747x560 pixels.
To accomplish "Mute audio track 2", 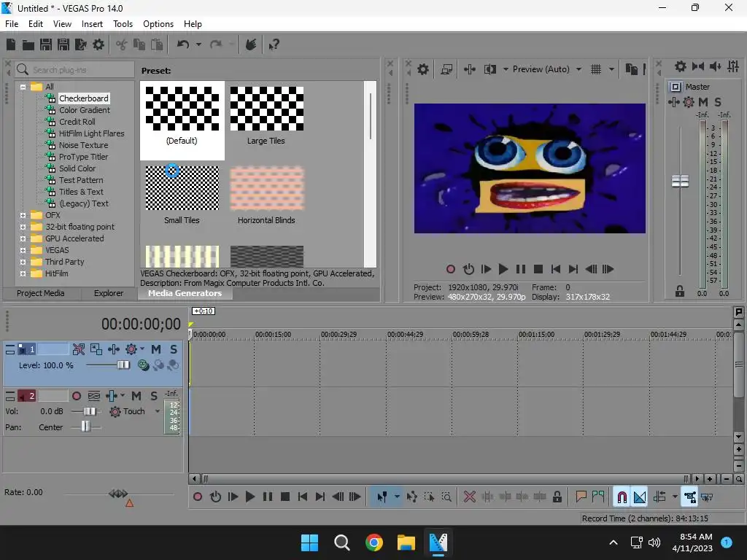I will pyautogui.click(x=136, y=396).
